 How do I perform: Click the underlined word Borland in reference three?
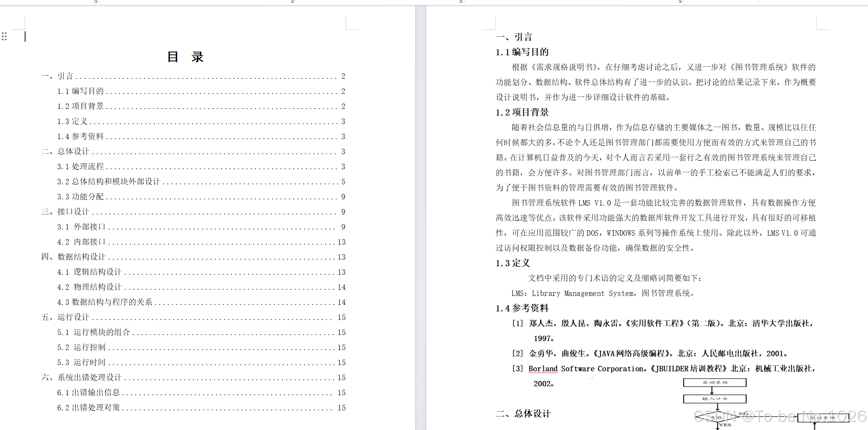[542, 369]
